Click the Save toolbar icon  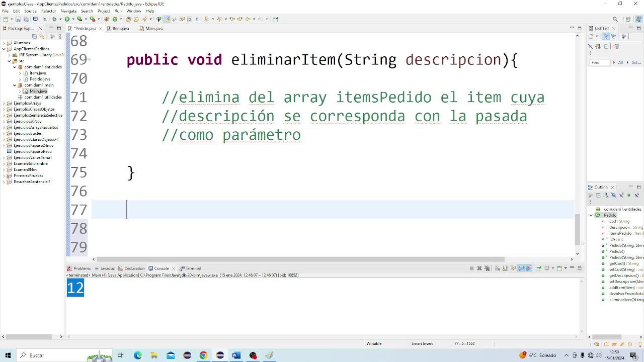(18, 19)
